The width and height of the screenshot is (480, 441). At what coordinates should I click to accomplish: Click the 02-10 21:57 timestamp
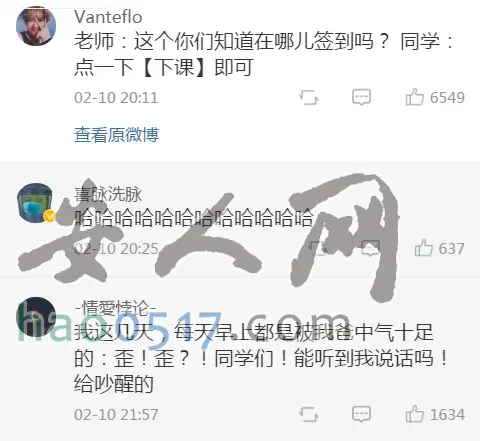116,415
